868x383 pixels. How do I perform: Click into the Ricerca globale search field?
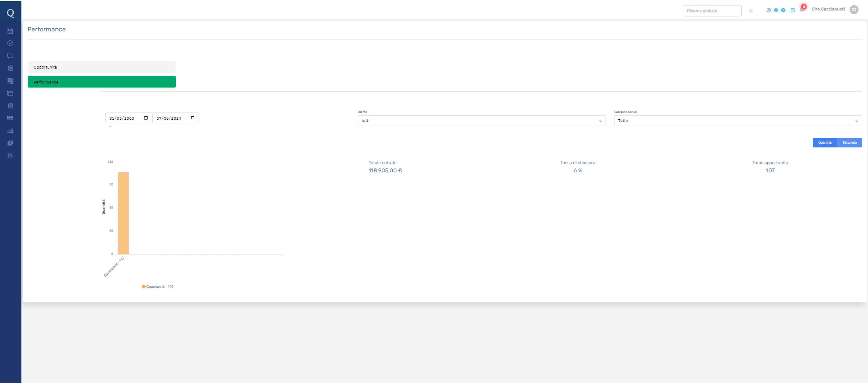(x=712, y=11)
